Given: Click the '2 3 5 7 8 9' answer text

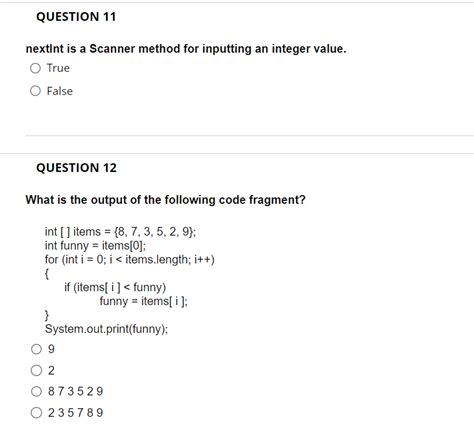Looking at the screenshot, I should pyautogui.click(x=76, y=413).
